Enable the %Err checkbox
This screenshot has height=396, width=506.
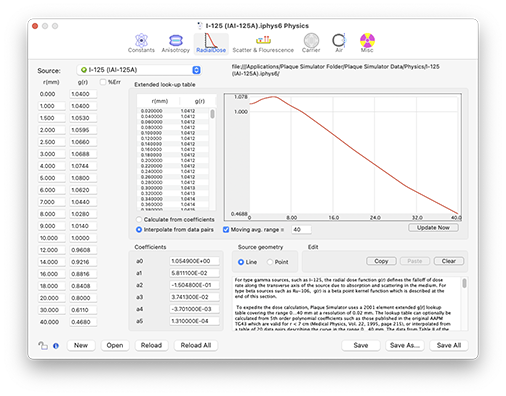[103, 82]
